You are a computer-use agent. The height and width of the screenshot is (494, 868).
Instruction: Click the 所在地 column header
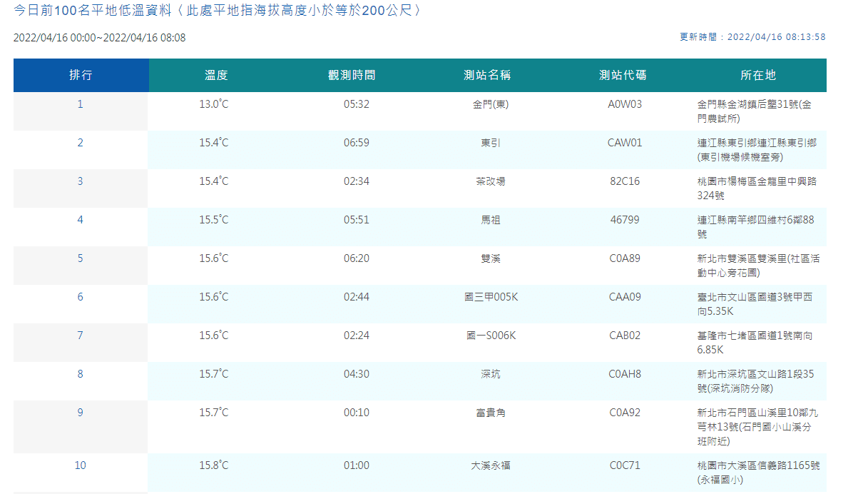point(758,75)
